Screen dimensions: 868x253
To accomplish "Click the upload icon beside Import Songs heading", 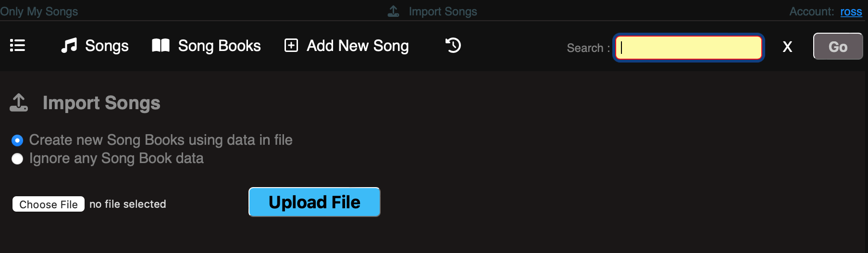I will click(x=19, y=103).
